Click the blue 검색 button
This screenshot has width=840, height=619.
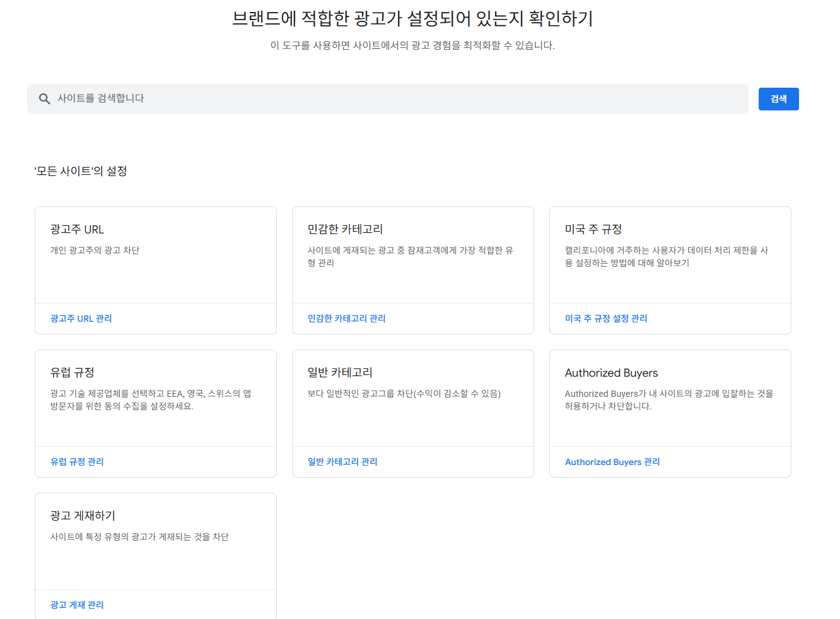(778, 98)
